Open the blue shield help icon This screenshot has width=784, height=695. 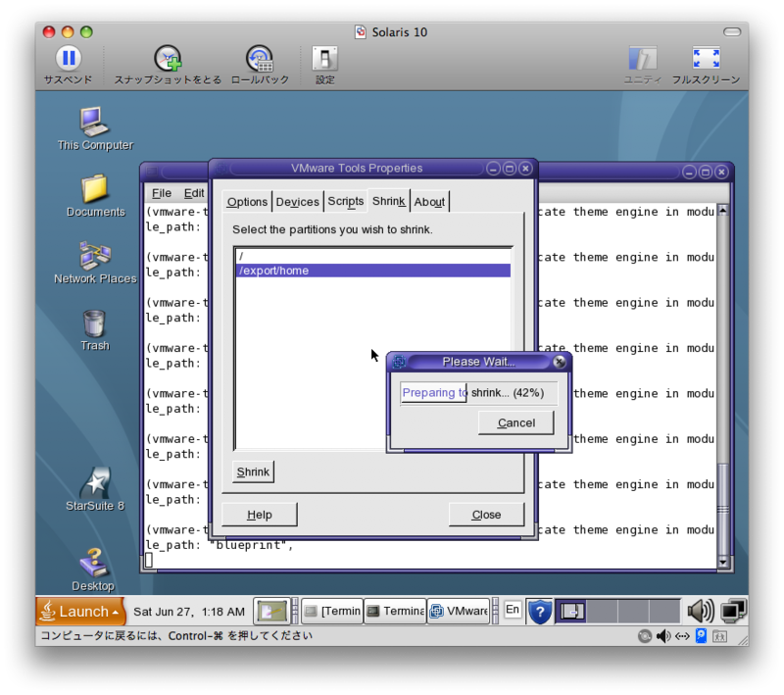[540, 611]
